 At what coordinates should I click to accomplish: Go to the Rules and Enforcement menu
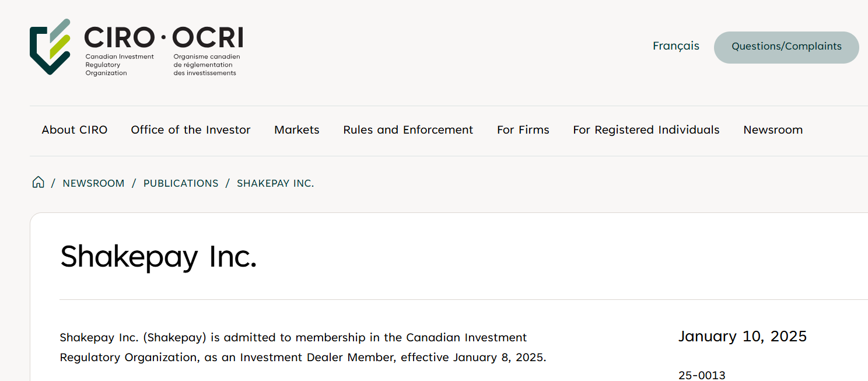click(408, 130)
